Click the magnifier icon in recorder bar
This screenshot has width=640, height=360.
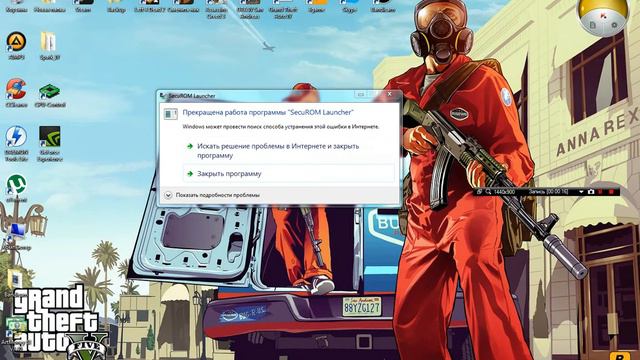tap(488, 191)
